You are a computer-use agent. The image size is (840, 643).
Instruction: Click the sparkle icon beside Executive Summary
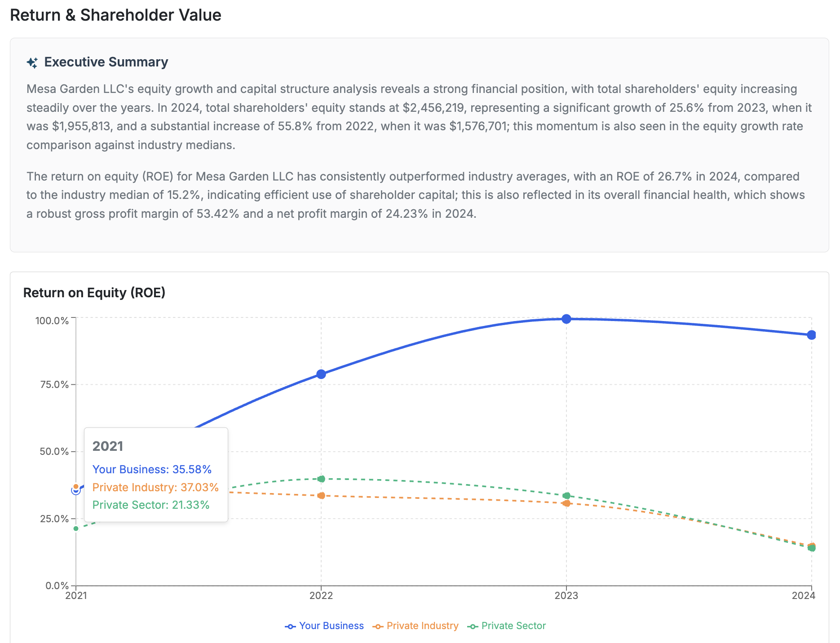[x=31, y=62]
